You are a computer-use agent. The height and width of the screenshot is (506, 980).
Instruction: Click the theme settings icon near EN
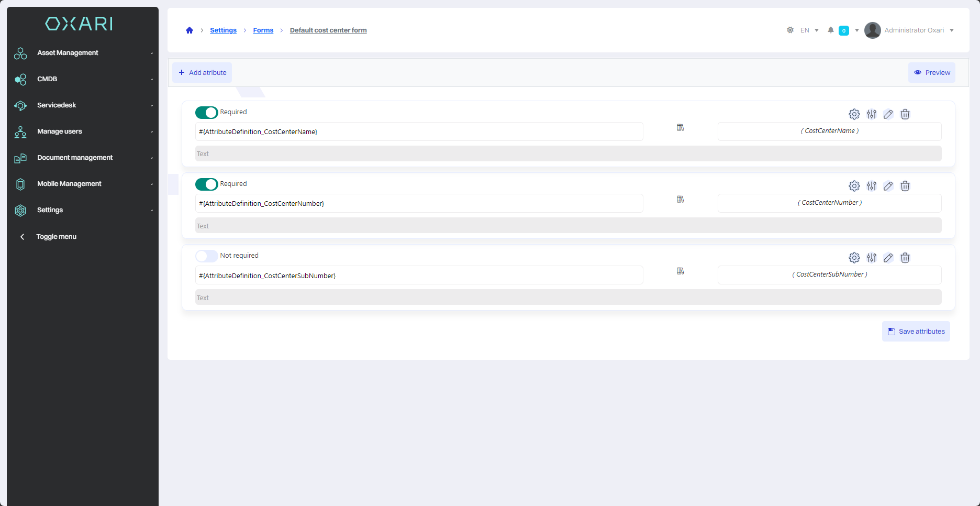point(790,30)
